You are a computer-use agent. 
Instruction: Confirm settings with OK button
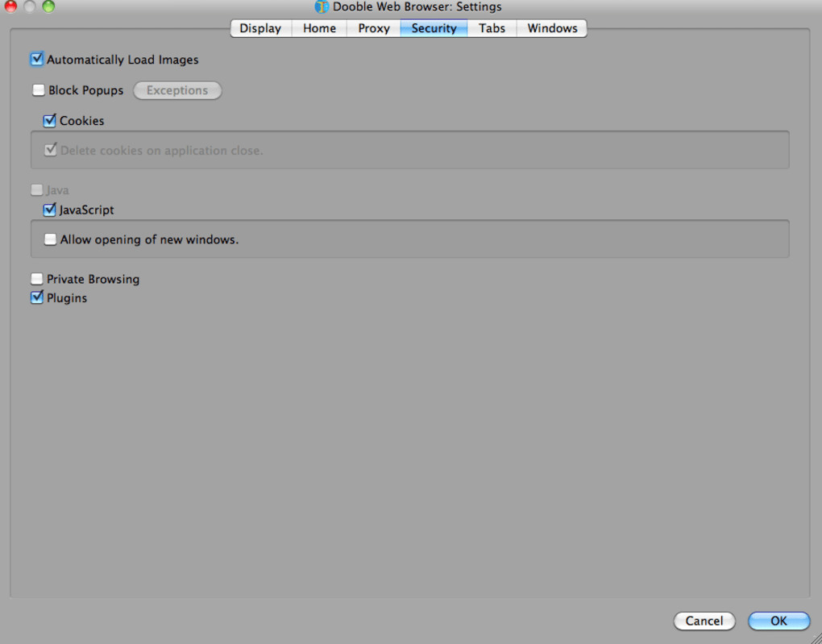[779, 621]
